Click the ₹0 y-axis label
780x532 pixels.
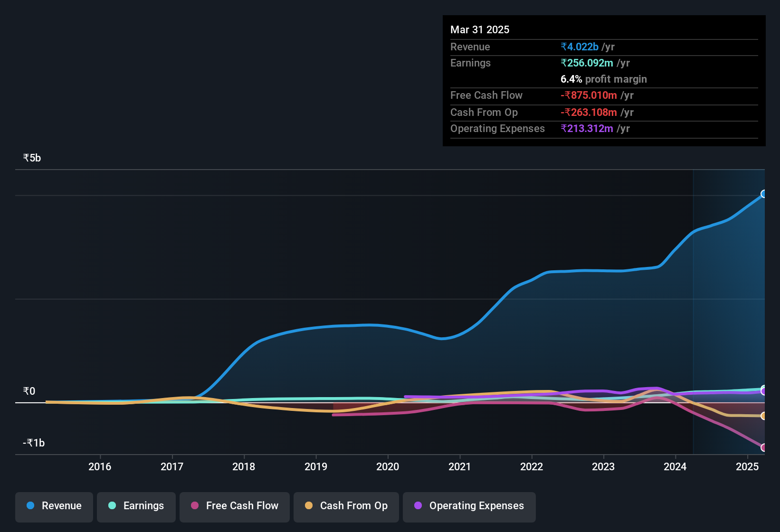(29, 391)
